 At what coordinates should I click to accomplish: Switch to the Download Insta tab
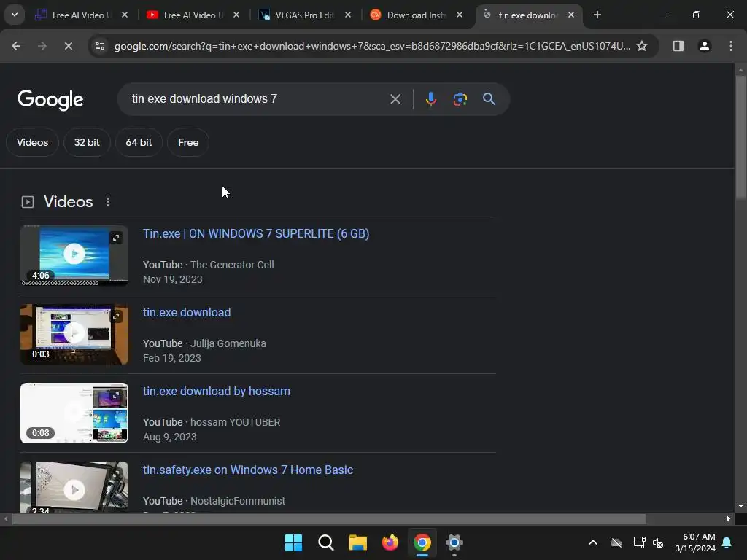(415, 15)
